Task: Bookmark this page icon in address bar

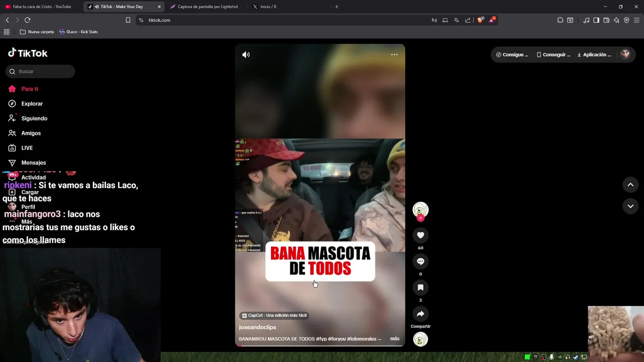Action: tap(128, 20)
